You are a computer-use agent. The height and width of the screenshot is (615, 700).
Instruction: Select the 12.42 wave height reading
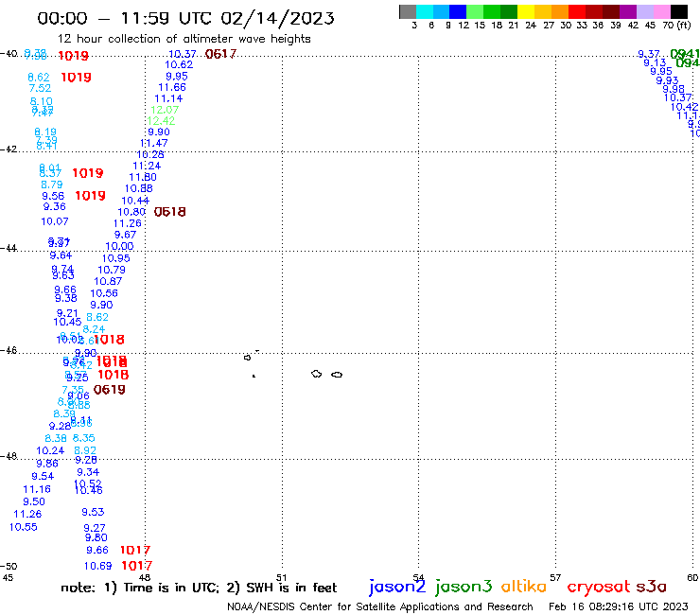161,121
